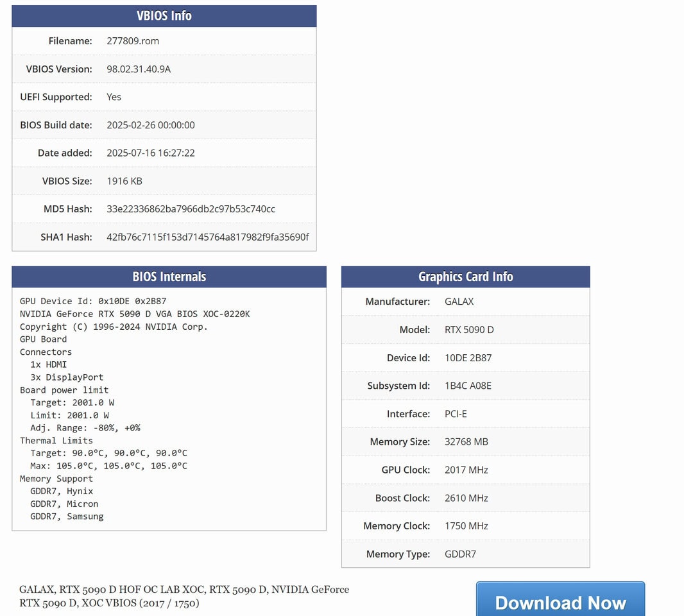
Task: Click the Subsystem Id label
Action: pos(398,386)
